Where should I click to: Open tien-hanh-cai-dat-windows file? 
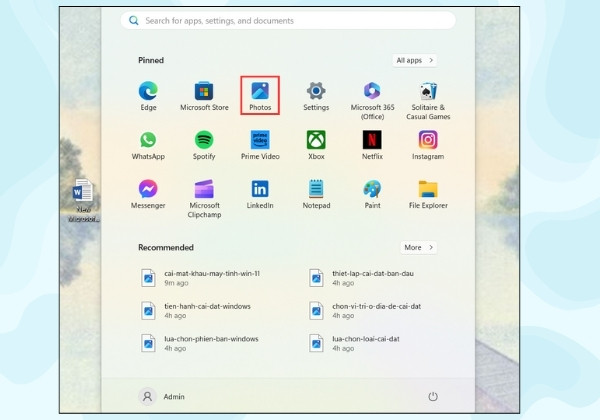tap(196, 311)
